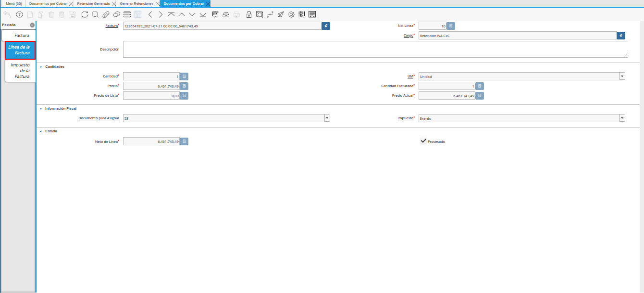Close the Retención Generada tab

(x=114, y=3)
